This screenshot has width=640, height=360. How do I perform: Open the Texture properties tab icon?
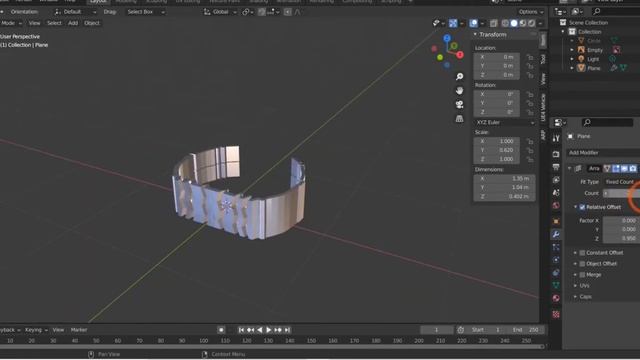point(556,314)
